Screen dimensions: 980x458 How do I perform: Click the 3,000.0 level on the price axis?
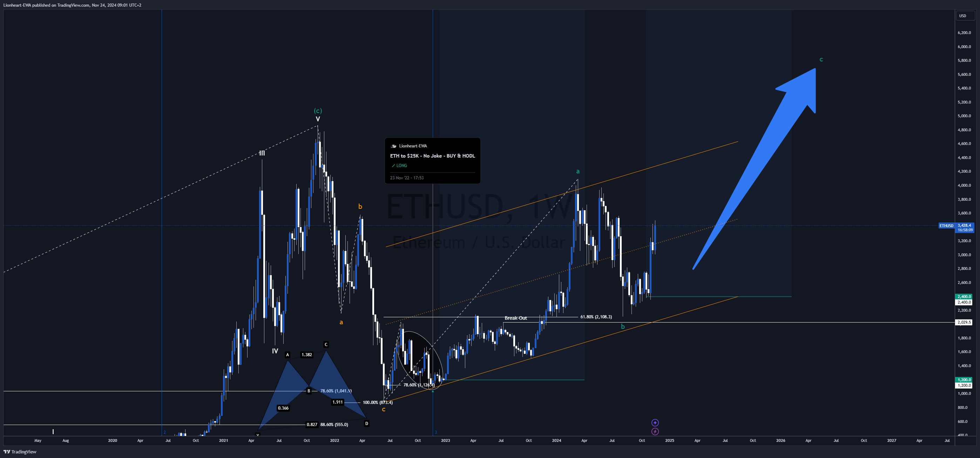point(964,255)
